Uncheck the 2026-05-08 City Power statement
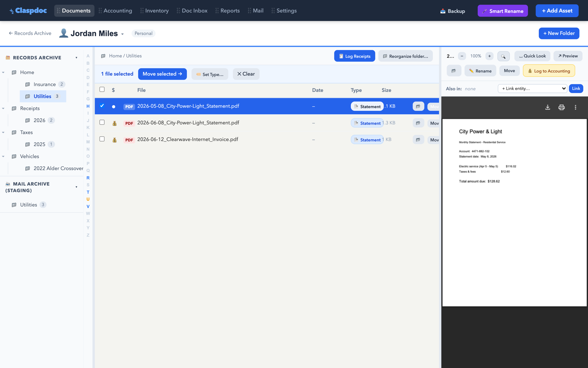588x368 pixels. tap(102, 106)
